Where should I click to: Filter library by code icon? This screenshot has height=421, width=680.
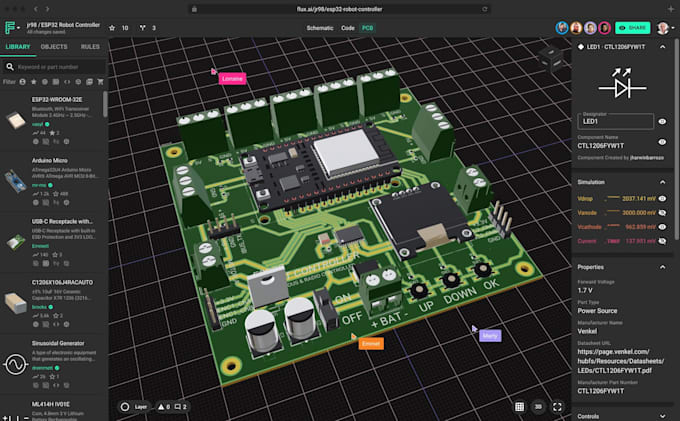(x=67, y=82)
